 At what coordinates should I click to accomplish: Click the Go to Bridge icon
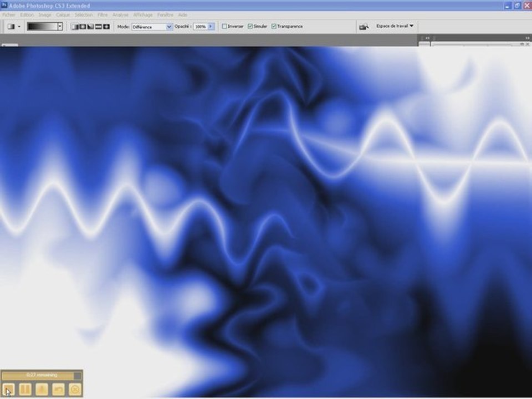[364, 27]
